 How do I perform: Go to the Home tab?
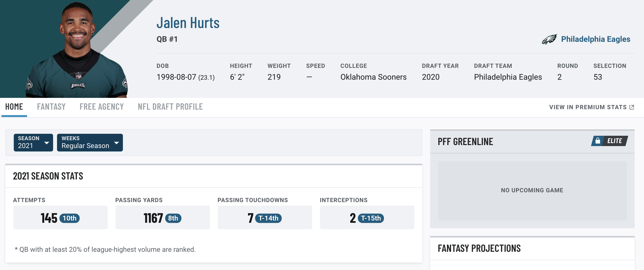[14, 107]
